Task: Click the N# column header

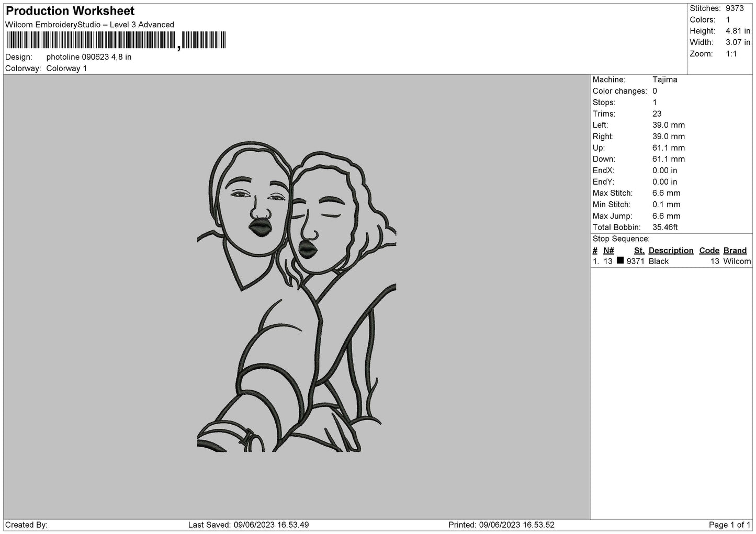Action: click(x=608, y=251)
